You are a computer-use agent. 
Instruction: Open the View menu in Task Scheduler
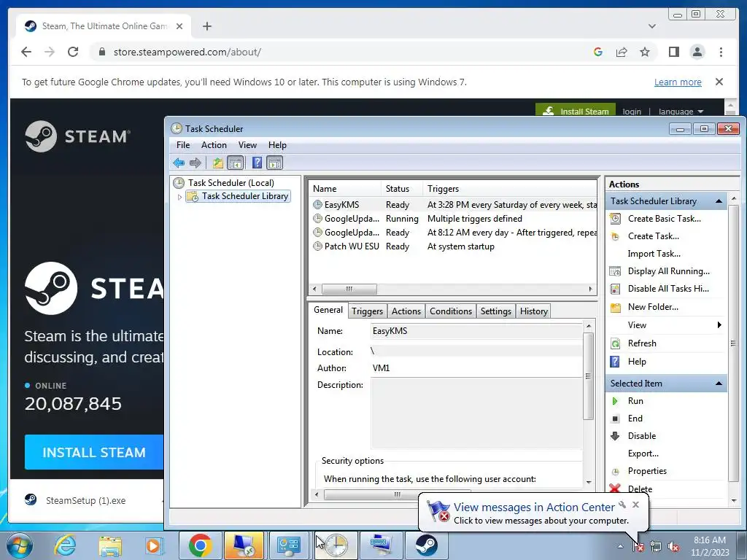pyautogui.click(x=247, y=145)
